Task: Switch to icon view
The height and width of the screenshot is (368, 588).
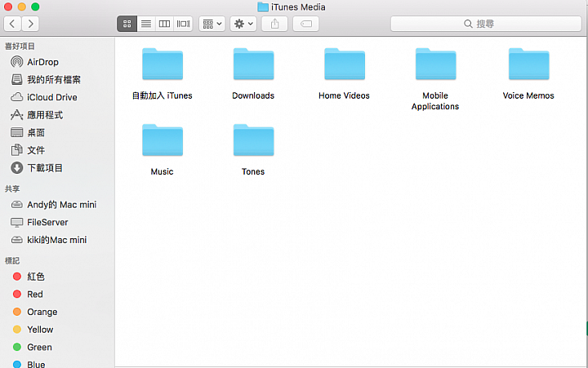Action: coord(127,24)
